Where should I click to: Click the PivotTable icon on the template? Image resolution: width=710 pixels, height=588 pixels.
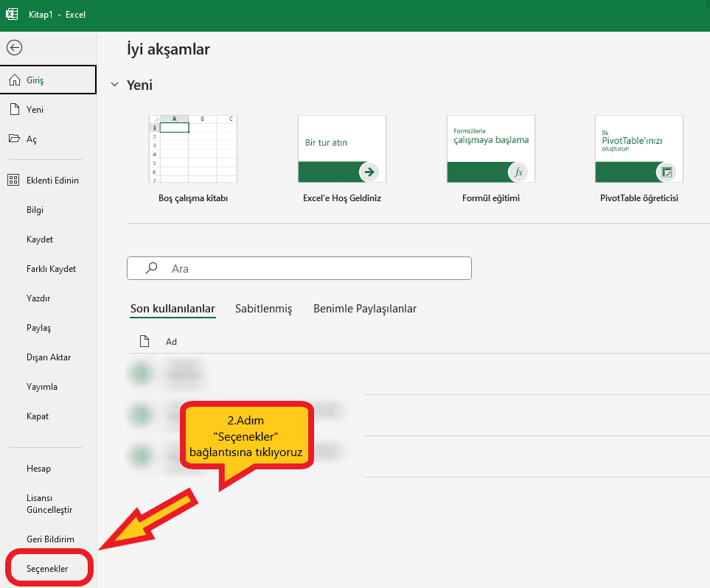(x=667, y=172)
